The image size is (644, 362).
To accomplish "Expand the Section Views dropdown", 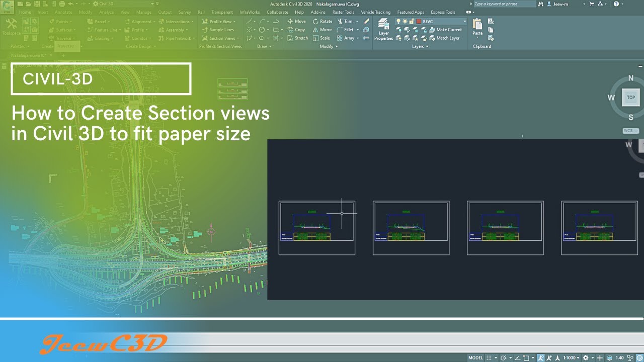I will pos(237,38).
